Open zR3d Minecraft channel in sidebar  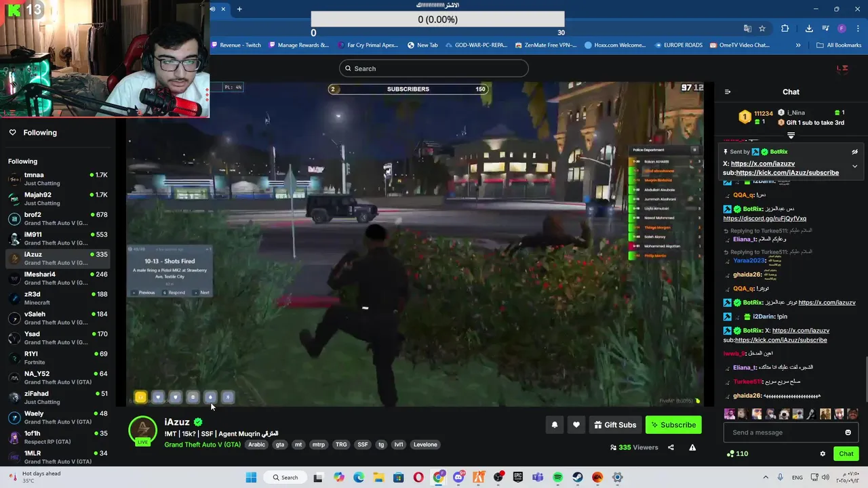[x=58, y=298]
